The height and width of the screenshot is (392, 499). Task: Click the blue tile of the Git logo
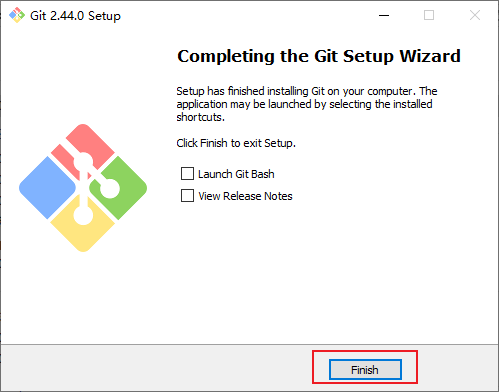click(47, 188)
